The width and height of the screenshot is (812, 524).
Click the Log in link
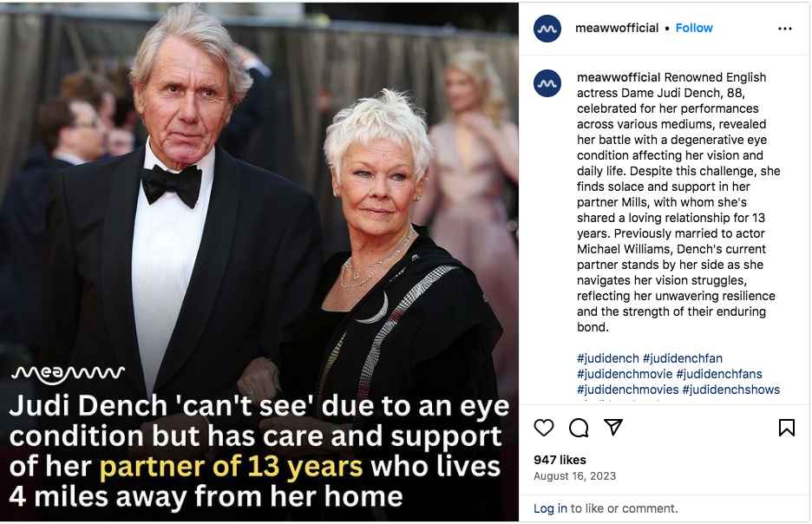pos(550,508)
